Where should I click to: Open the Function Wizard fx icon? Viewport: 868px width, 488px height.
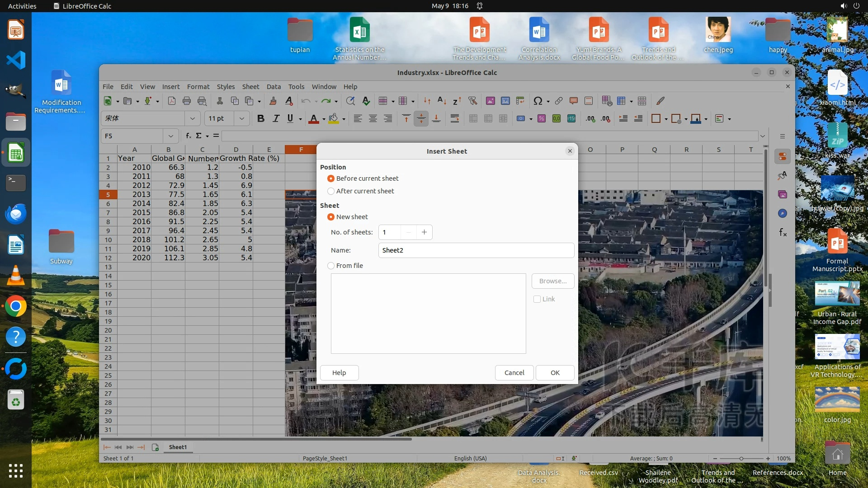[189, 136]
